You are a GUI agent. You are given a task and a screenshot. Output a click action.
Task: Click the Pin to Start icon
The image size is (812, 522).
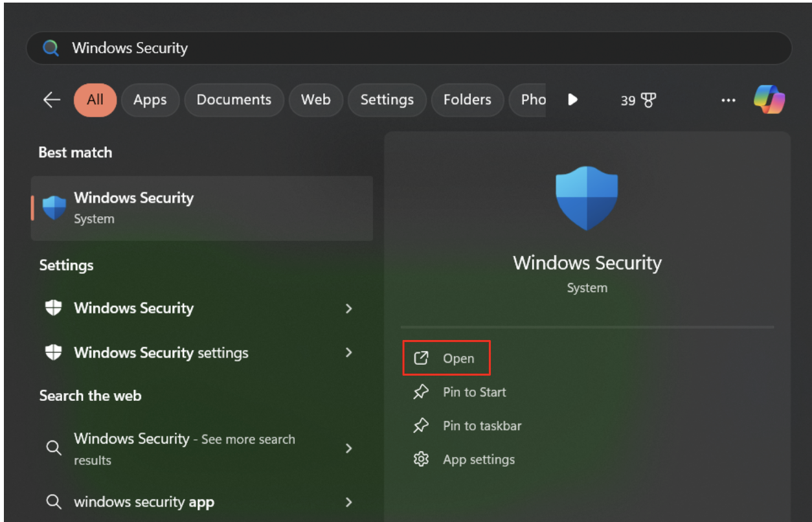pos(421,392)
